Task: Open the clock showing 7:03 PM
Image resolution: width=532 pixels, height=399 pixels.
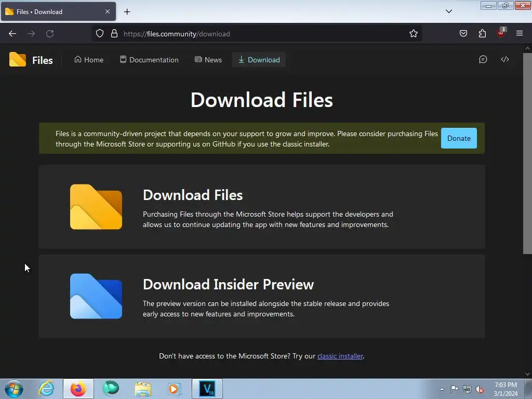Action: (x=506, y=389)
